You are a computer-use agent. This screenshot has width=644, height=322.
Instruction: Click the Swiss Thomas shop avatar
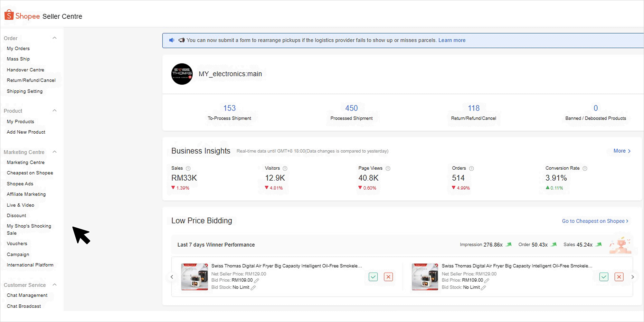coord(182,74)
